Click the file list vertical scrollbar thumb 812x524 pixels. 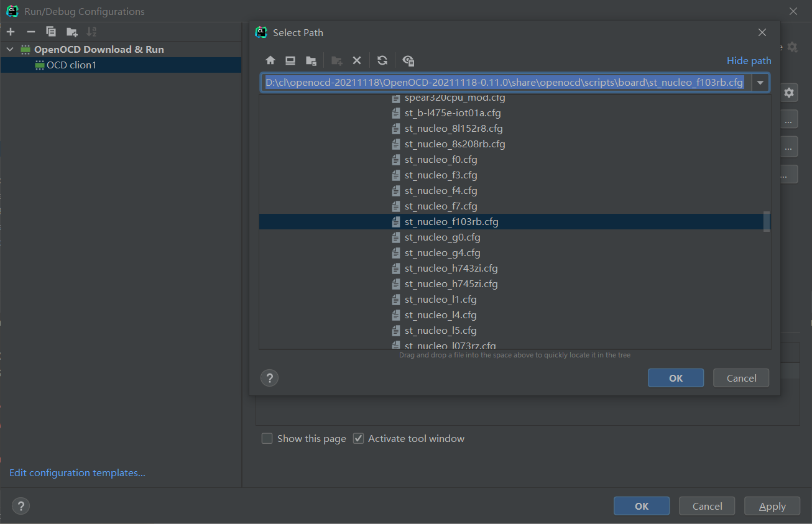[767, 221]
